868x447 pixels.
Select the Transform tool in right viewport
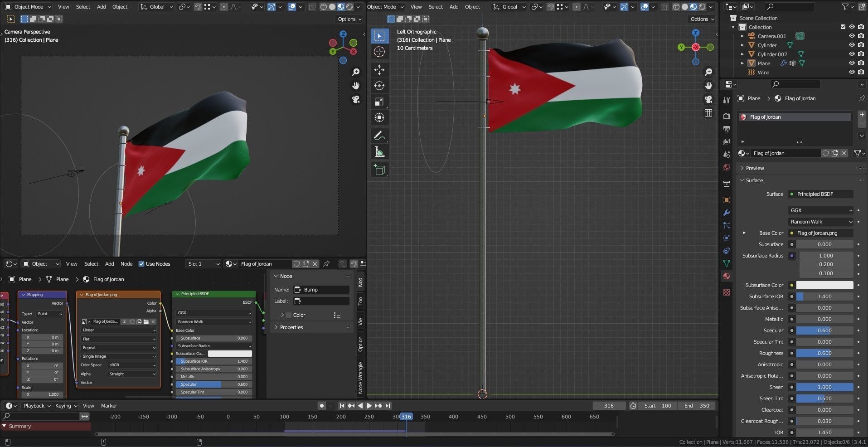379,118
